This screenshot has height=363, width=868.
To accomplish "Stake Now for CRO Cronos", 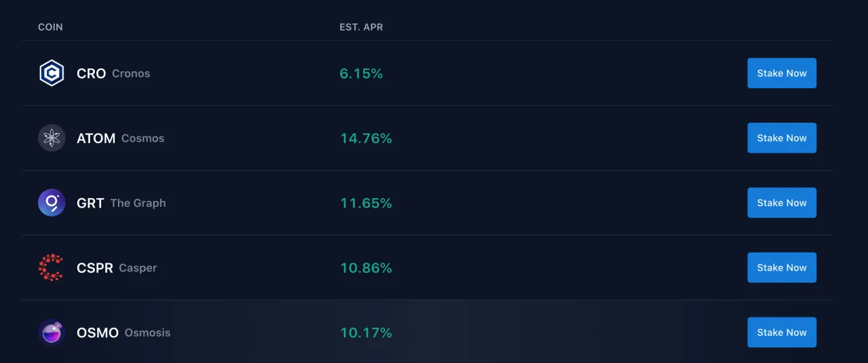I will coord(782,73).
